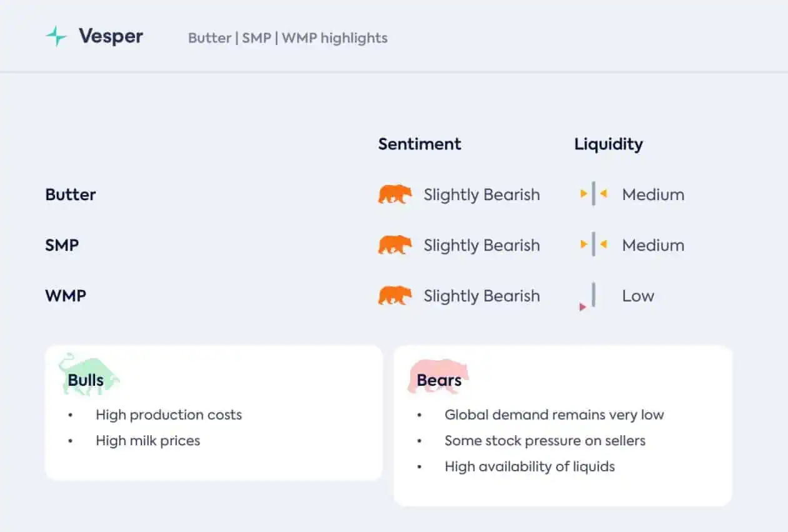This screenshot has width=788, height=532.
Task: Click the pink bear icon in Bears card
Action: (438, 376)
